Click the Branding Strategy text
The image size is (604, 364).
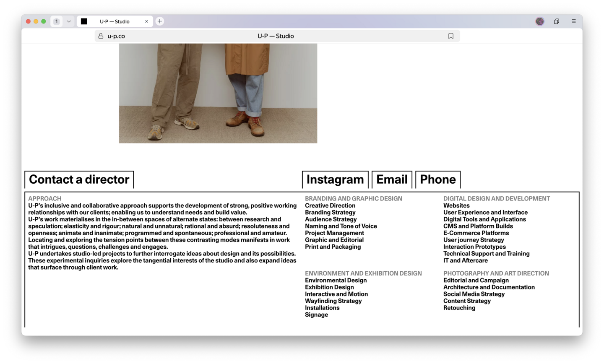pyautogui.click(x=330, y=213)
